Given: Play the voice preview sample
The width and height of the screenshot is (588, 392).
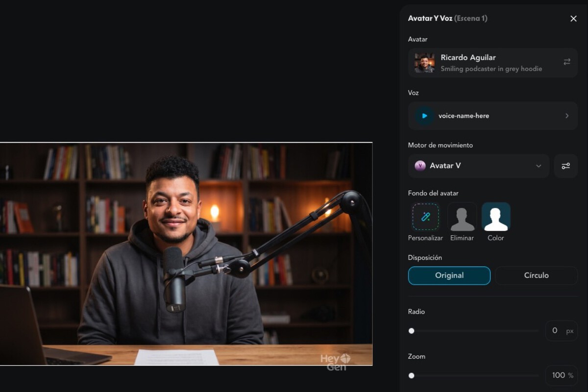Looking at the screenshot, I should (x=424, y=116).
